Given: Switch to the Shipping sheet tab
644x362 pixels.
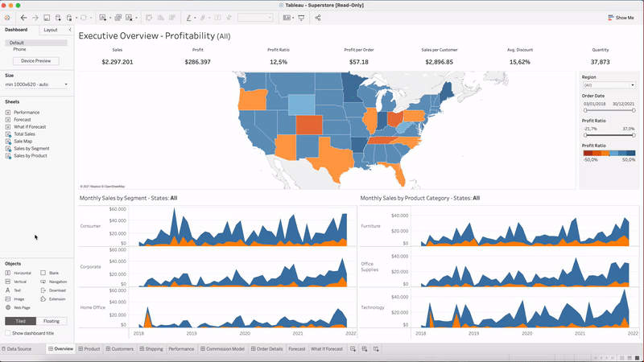Looking at the screenshot, I should pos(151,349).
